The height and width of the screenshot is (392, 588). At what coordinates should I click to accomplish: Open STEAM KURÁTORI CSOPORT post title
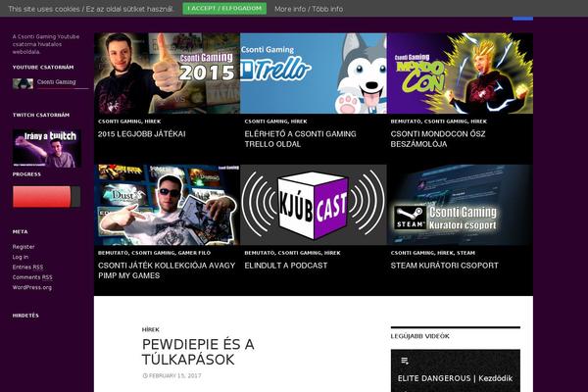pos(444,266)
